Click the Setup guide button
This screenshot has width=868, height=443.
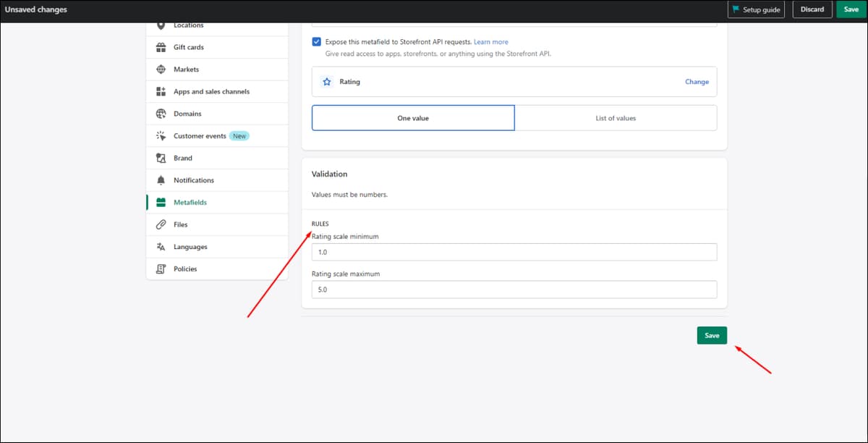click(x=756, y=9)
